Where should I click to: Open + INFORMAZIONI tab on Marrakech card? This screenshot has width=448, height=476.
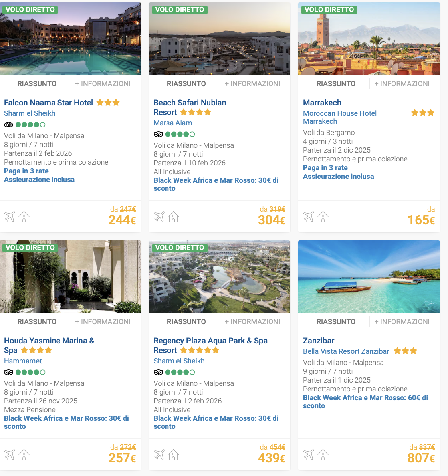click(x=402, y=83)
